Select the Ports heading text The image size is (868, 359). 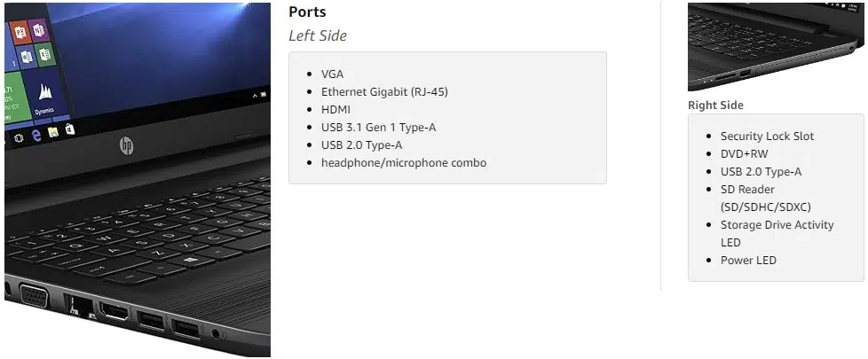click(x=307, y=12)
